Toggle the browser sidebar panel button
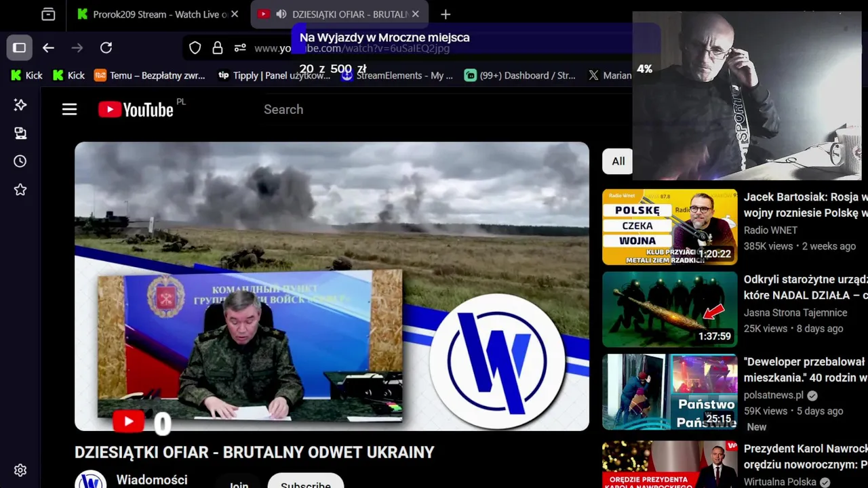Image resolution: width=868 pixels, height=488 pixels. point(20,47)
